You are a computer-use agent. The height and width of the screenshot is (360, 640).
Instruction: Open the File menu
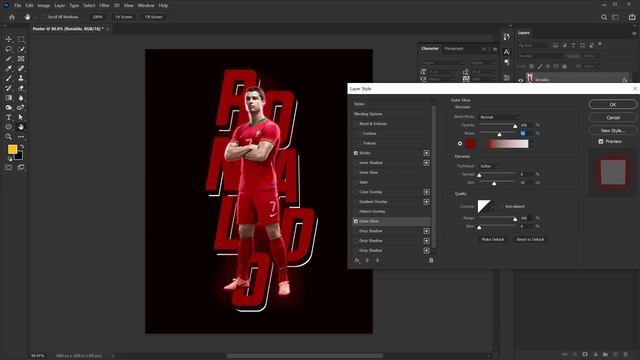tap(18, 6)
